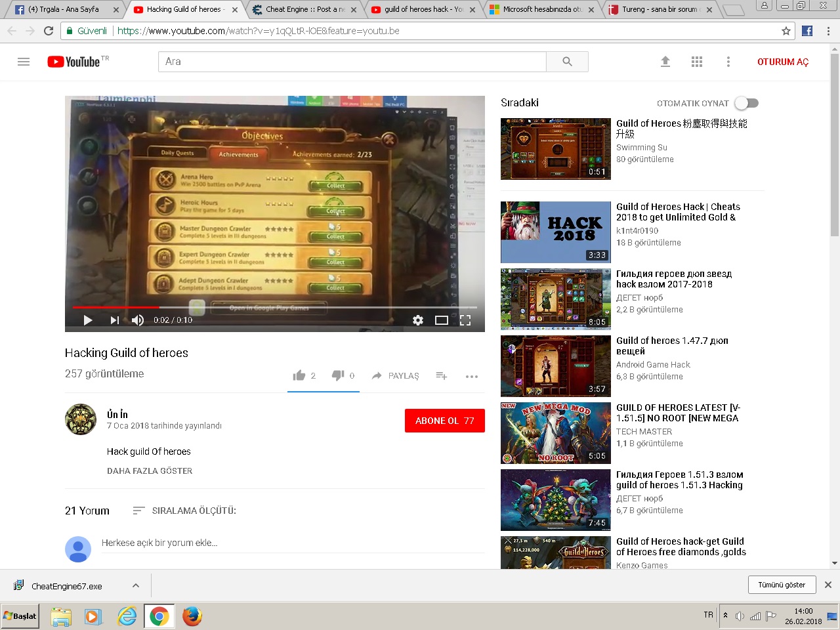Screen dimensions: 840x630
Task: Open CheatEngine67.exe download options arrow
Action: [136, 585]
